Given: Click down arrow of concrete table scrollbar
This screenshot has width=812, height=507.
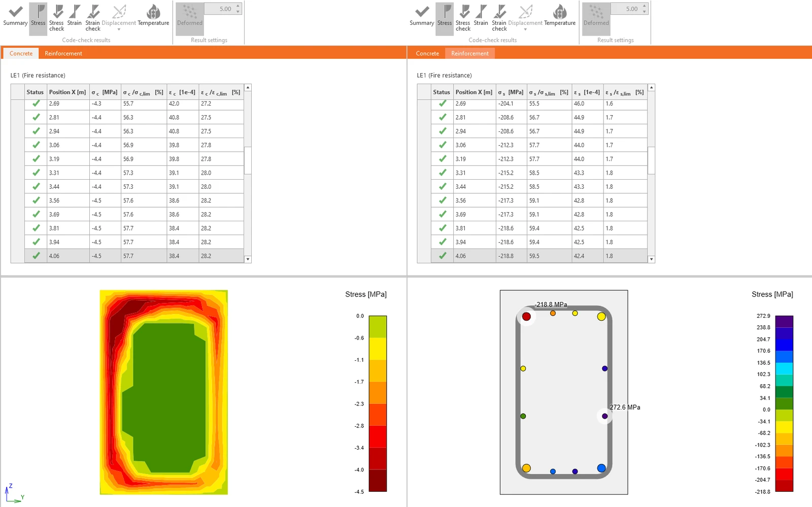Looking at the screenshot, I should 248,259.
